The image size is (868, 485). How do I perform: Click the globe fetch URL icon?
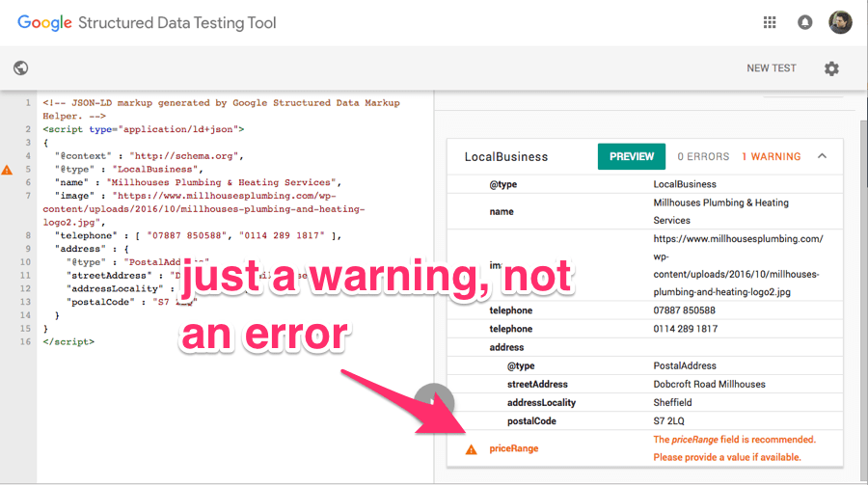click(20, 68)
